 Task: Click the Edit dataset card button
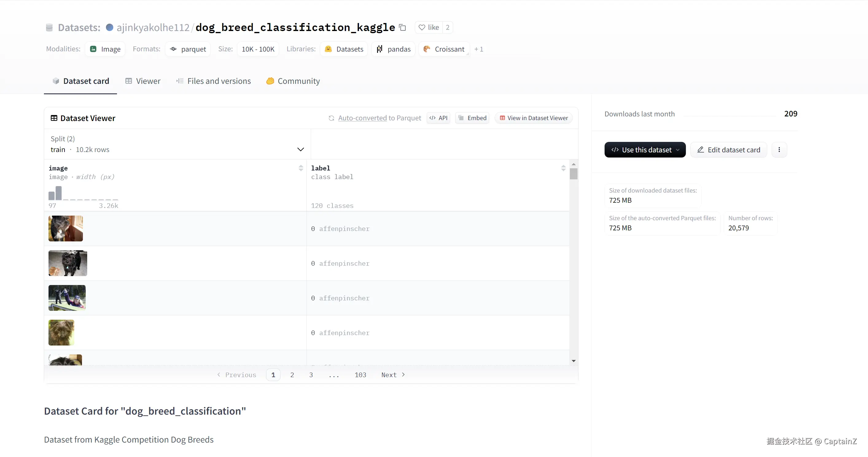click(729, 150)
